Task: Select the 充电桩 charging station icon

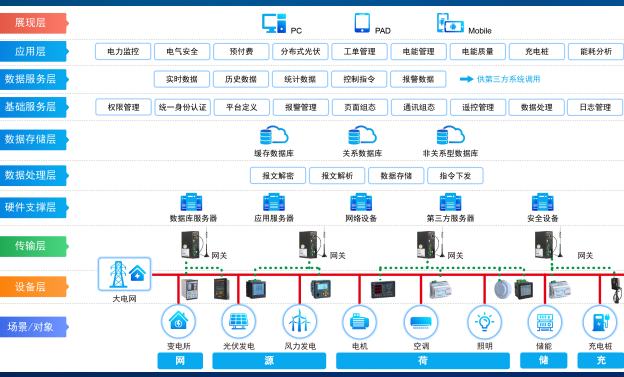Action: tap(600, 322)
